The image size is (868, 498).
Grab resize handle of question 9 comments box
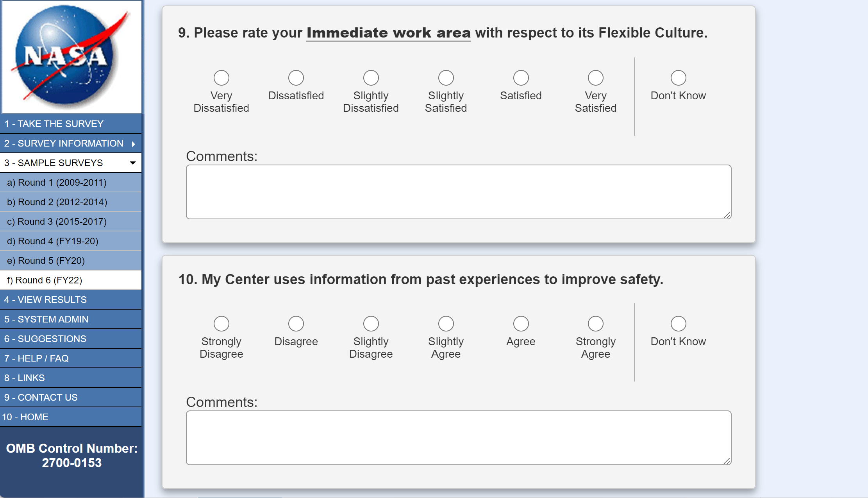tap(727, 215)
